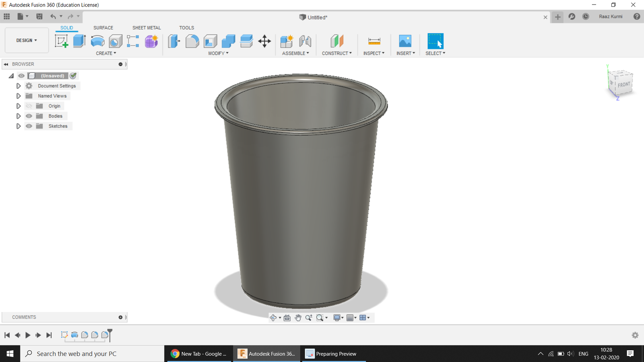644x362 pixels.
Task: Open the MODIFY dropdown menu
Action: (218, 53)
